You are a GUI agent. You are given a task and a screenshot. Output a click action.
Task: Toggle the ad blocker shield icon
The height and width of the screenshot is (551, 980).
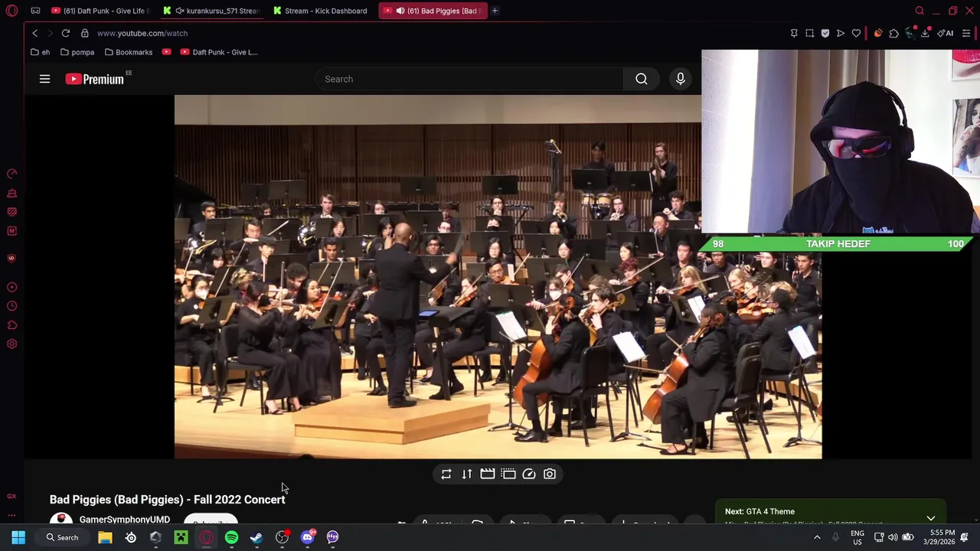click(825, 33)
